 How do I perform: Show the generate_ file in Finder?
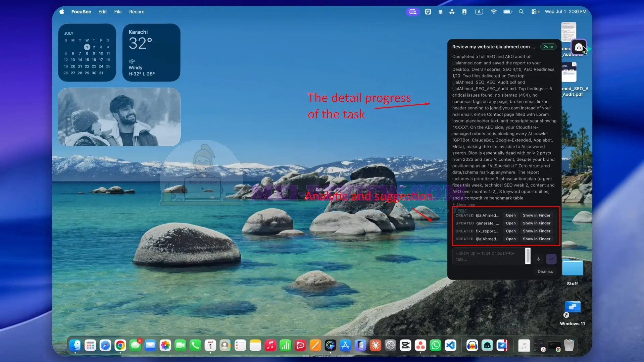536,223
